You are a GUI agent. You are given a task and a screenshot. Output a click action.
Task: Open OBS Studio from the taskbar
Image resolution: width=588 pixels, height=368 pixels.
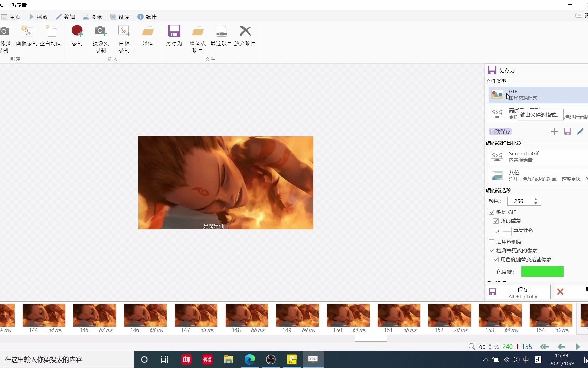(271, 359)
